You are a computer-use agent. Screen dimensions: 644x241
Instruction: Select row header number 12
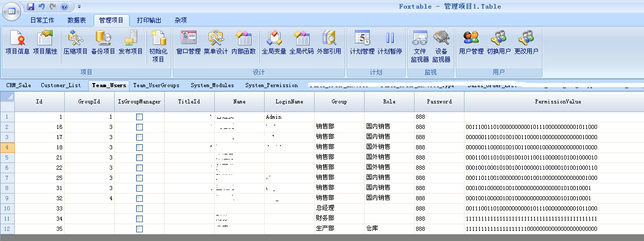[7, 229]
